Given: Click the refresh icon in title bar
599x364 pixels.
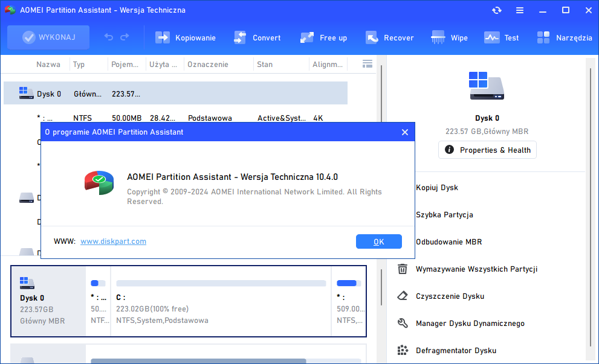Looking at the screenshot, I should click(x=497, y=10).
